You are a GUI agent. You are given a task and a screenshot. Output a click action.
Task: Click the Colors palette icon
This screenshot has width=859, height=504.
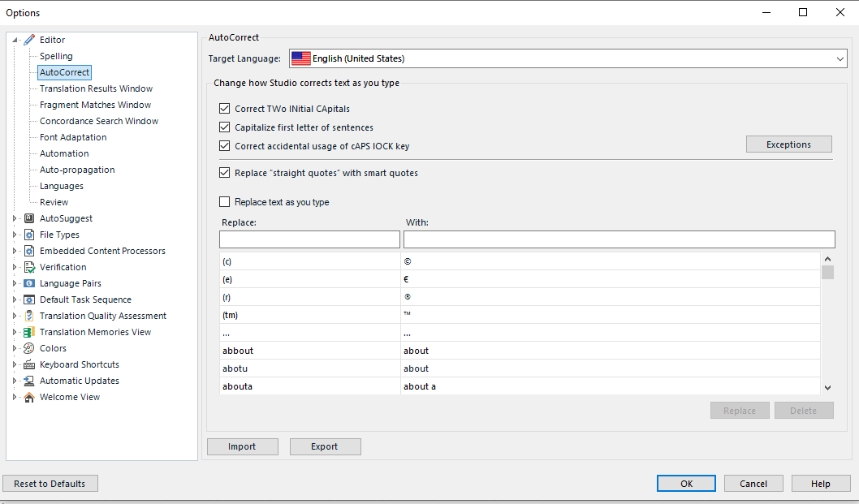point(30,348)
